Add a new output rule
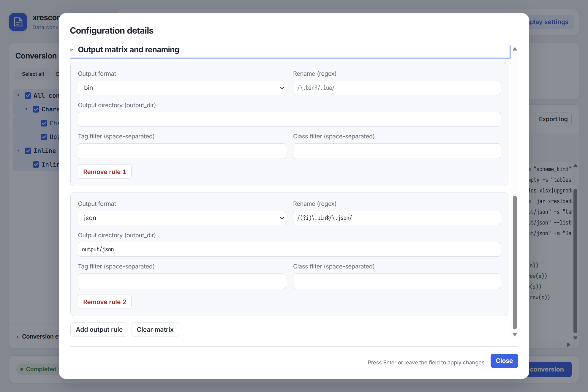The height and width of the screenshot is (392, 588). 99,329
